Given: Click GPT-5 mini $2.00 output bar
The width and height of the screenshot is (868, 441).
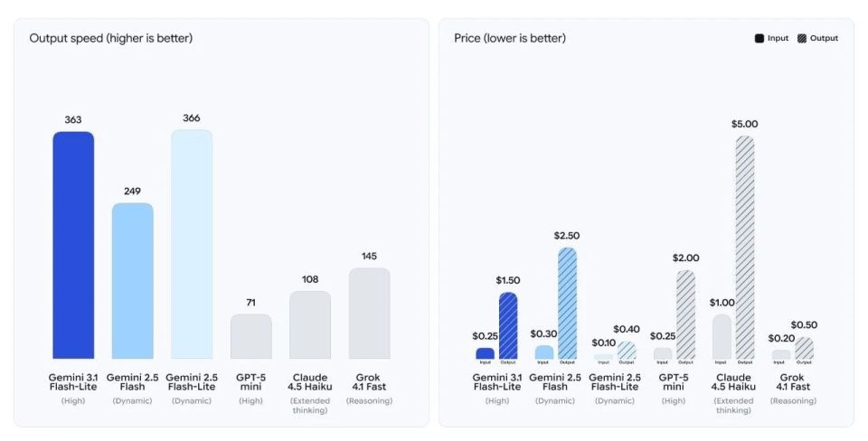Looking at the screenshot, I should tap(686, 314).
